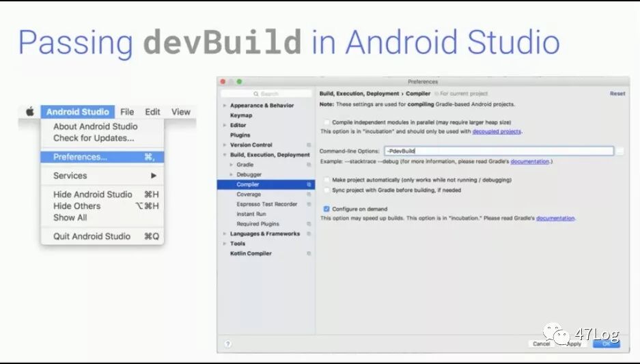The image size is (640, 364).
Task: Expand the Tools section
Action: 225,244
